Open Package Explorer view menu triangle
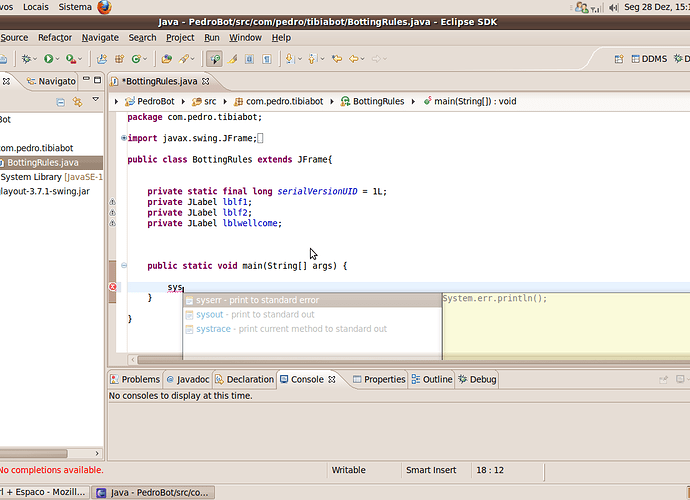The width and height of the screenshot is (690, 500). click(95, 100)
